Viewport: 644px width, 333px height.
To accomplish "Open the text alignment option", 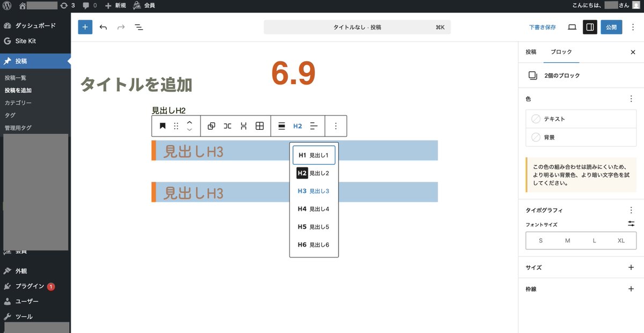I will coord(314,126).
